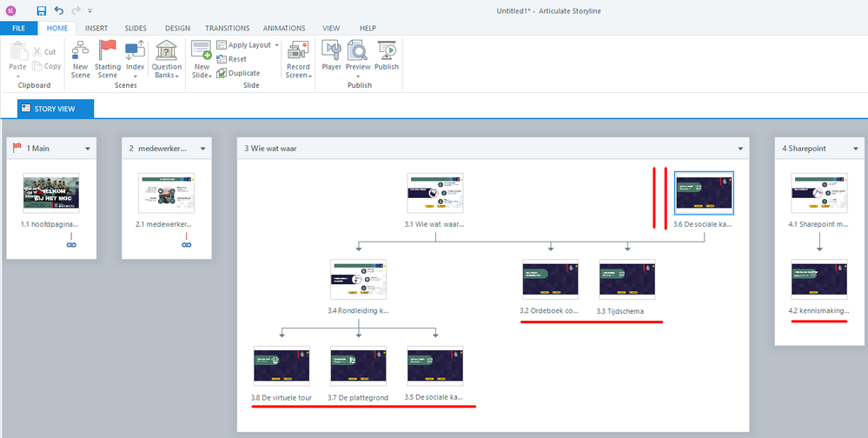
Task: Click the Cut scissors button
Action: (x=44, y=52)
